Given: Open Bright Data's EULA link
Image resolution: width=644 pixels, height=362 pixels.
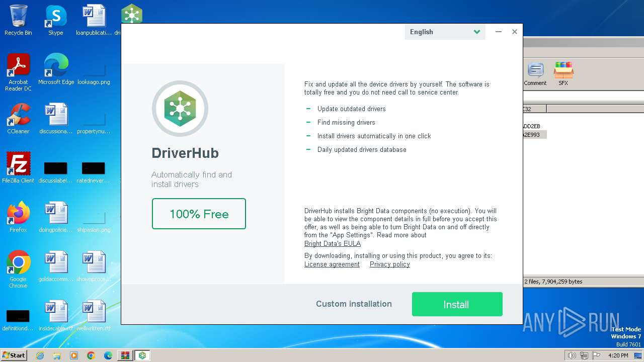Looking at the screenshot, I should [x=333, y=243].
